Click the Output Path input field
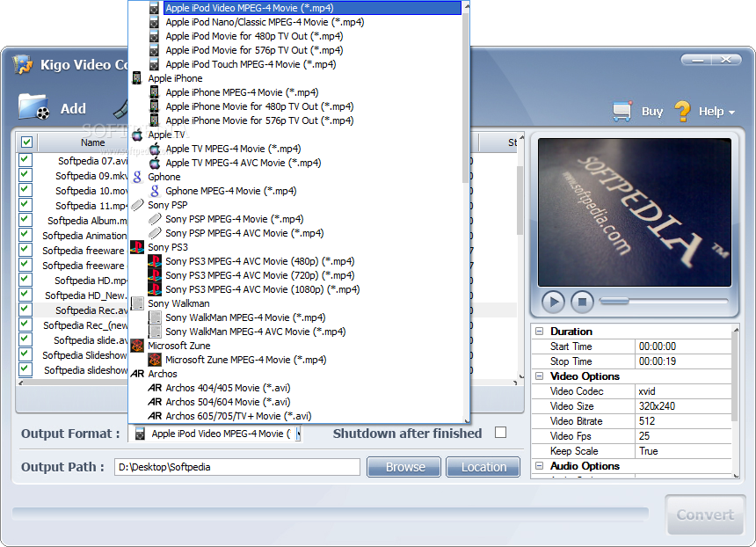The image size is (756, 547). (236, 467)
